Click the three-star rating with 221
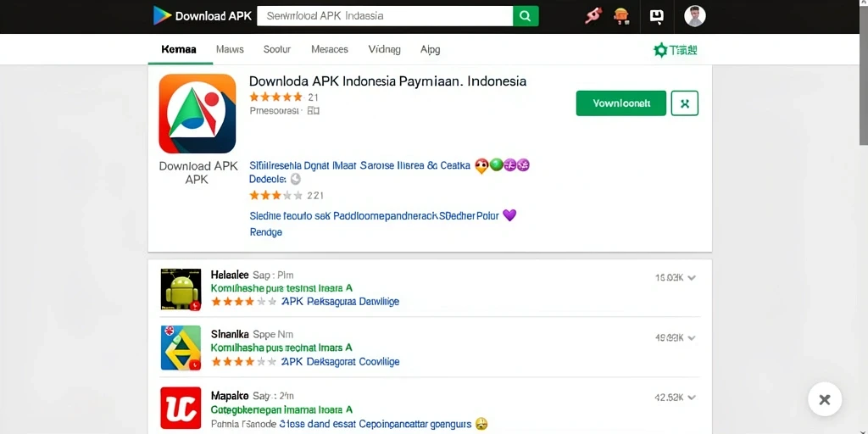868x434 pixels. pos(287,195)
